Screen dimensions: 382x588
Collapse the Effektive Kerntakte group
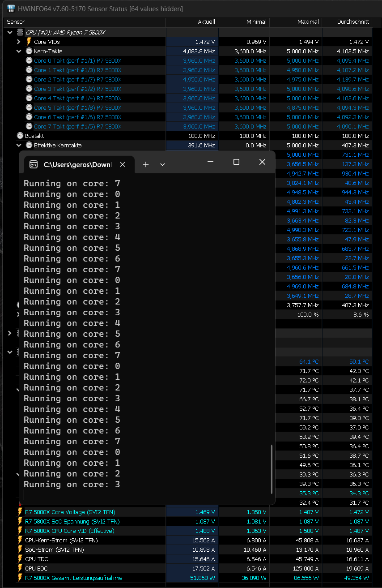[18, 145]
